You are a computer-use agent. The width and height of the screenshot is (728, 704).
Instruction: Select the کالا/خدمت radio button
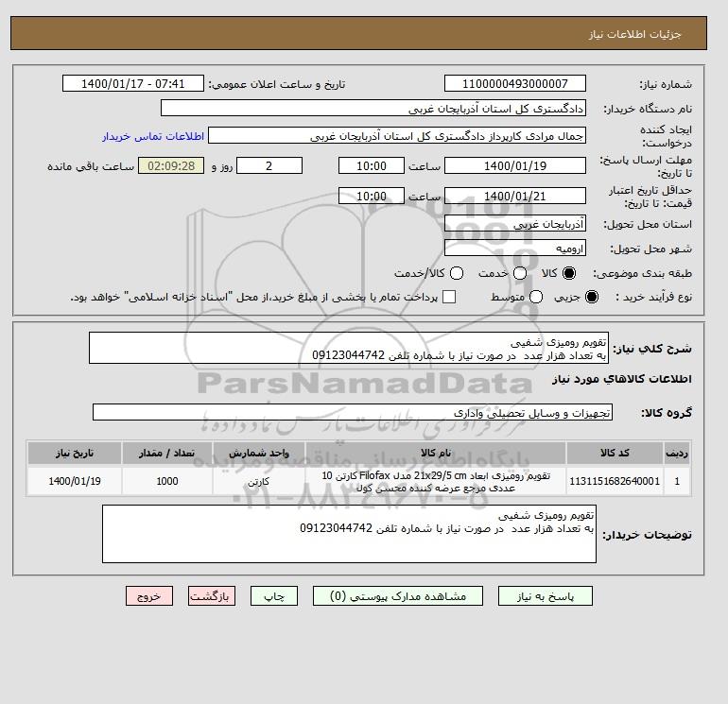pyautogui.click(x=457, y=273)
